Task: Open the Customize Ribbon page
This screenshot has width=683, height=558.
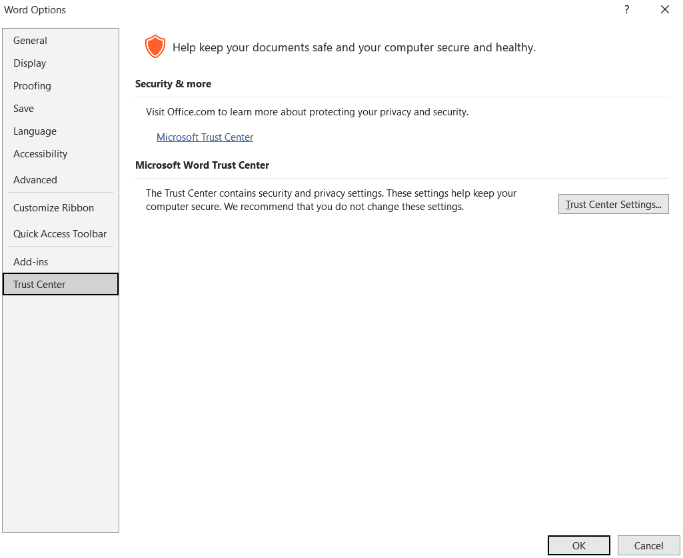Action: click(x=54, y=208)
